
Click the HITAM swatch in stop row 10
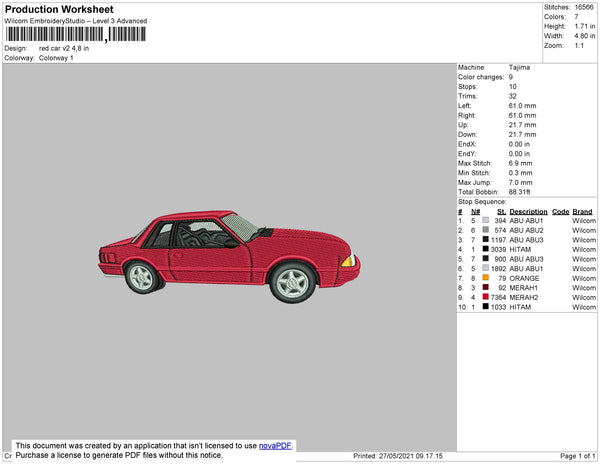[485, 307]
